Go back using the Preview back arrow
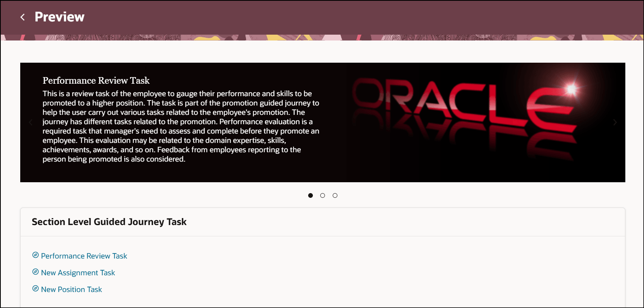The height and width of the screenshot is (308, 644). pos(23,17)
